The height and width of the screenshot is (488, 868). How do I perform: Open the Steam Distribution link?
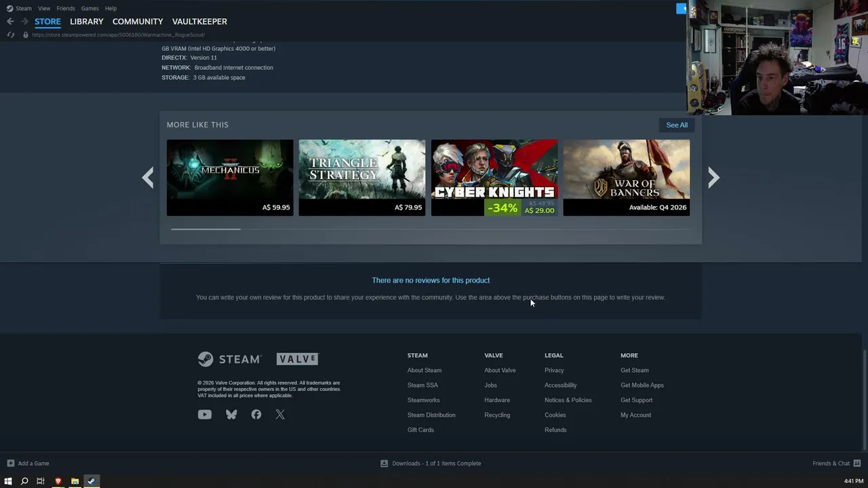[x=431, y=415]
